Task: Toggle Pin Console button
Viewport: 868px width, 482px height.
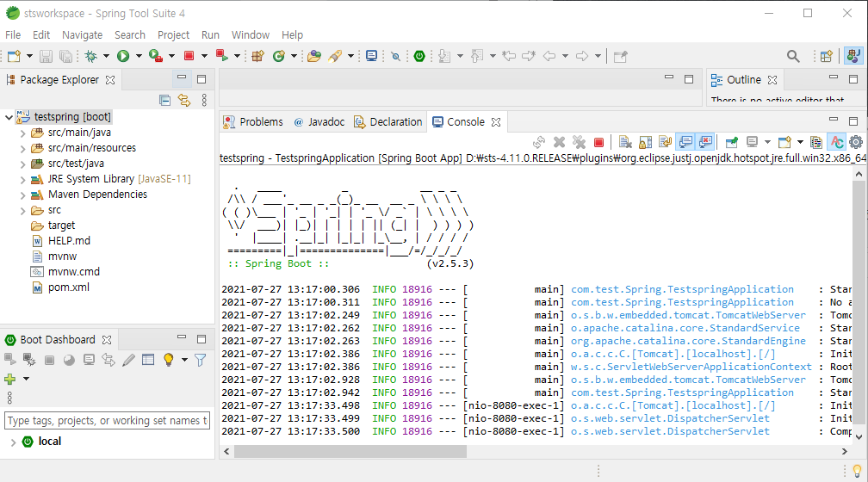Action: (x=731, y=142)
